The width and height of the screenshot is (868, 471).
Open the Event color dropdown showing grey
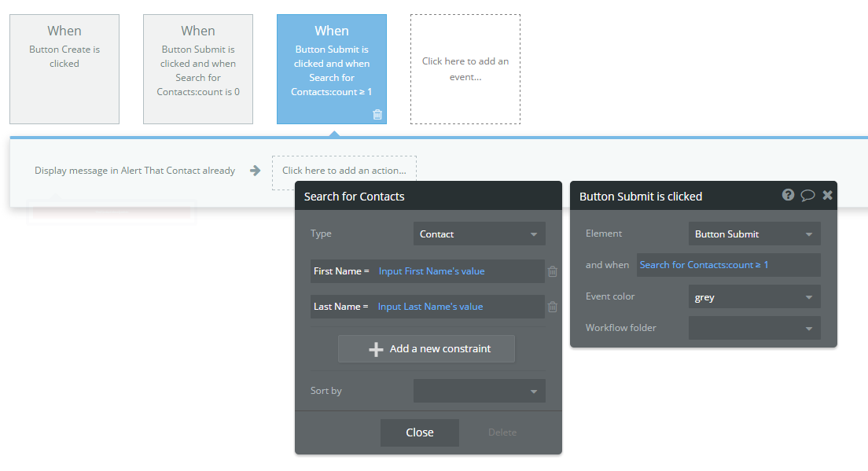coord(755,296)
